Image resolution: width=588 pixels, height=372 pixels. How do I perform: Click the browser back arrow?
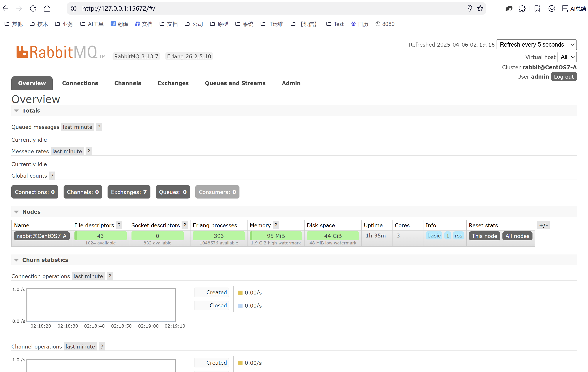[6, 8]
